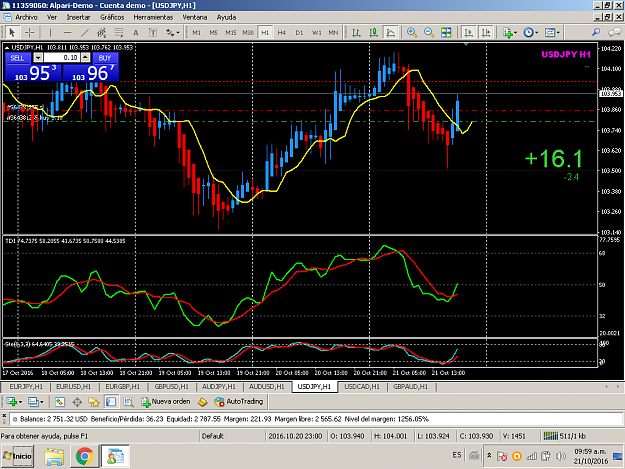This screenshot has height=469, width=625.
Task: Open the templates dropdown
Action: (552, 32)
